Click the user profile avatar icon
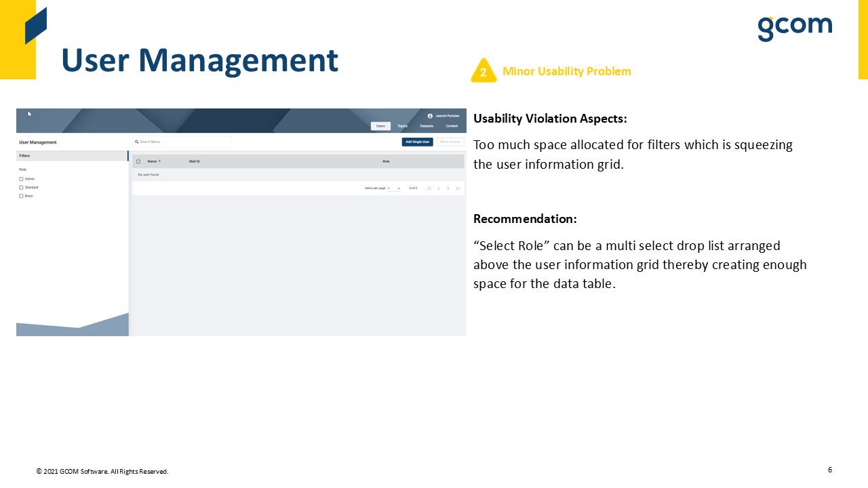This screenshot has height=488, width=868. point(430,116)
